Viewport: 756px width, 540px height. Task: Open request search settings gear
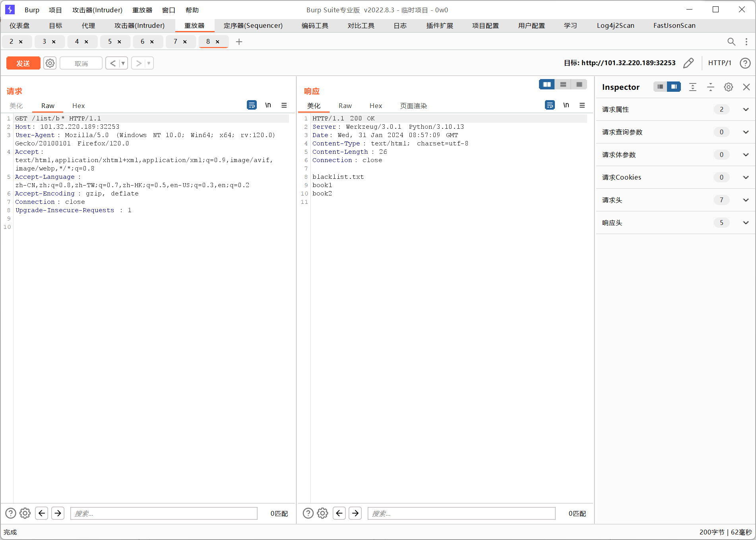[25, 513]
